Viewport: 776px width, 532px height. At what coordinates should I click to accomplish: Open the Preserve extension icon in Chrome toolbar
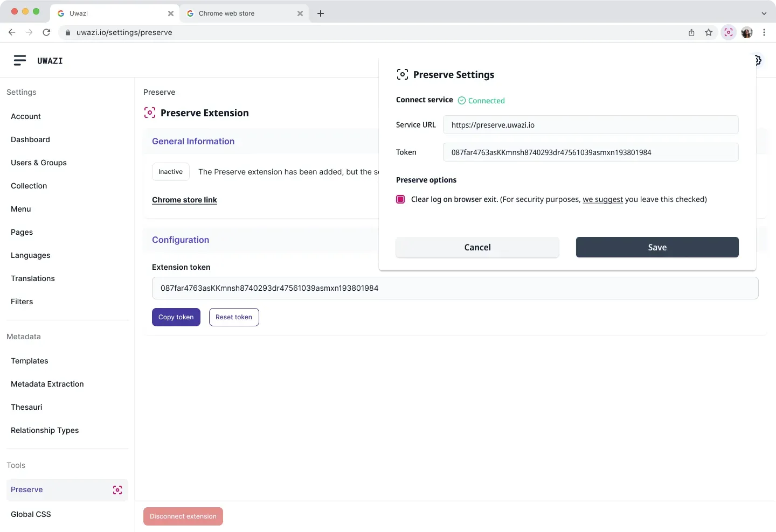(x=728, y=32)
